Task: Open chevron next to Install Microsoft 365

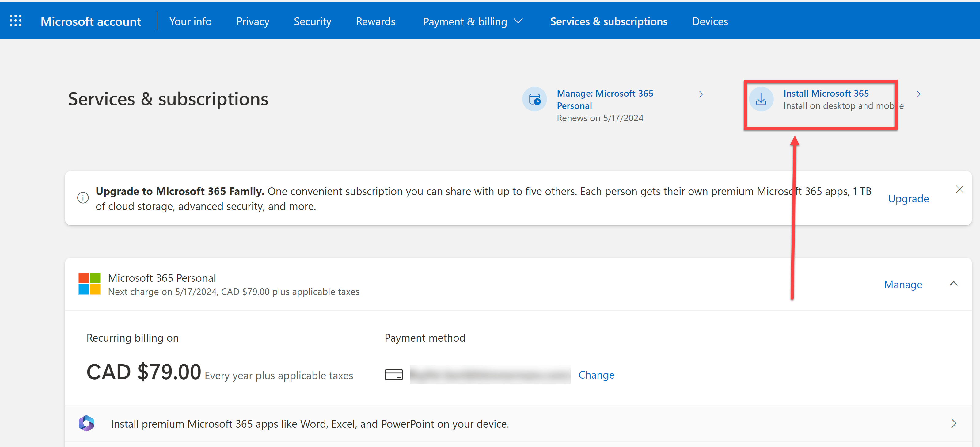Action: 918,94
